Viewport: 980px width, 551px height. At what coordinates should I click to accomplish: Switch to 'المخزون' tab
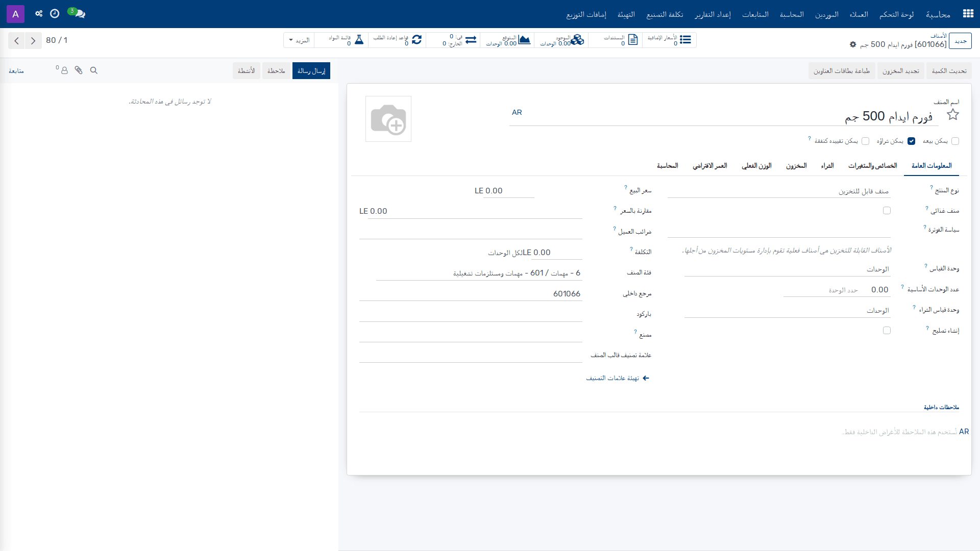796,166
